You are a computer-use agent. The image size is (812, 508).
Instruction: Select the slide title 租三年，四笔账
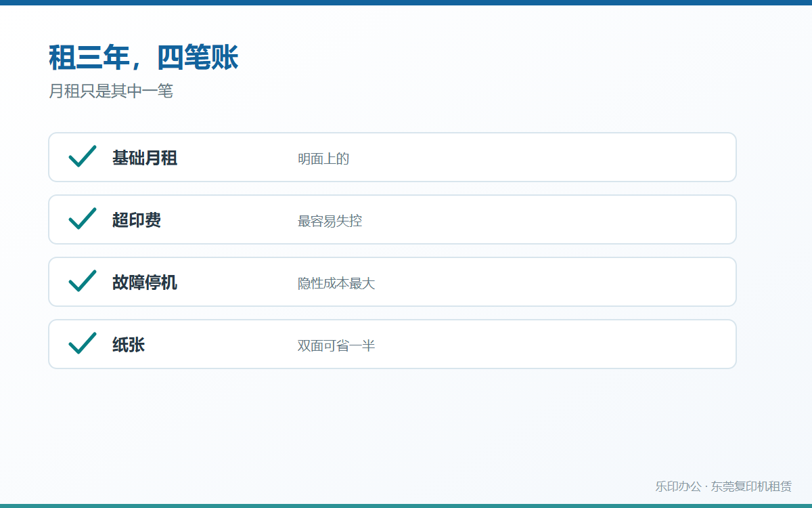tap(143, 58)
